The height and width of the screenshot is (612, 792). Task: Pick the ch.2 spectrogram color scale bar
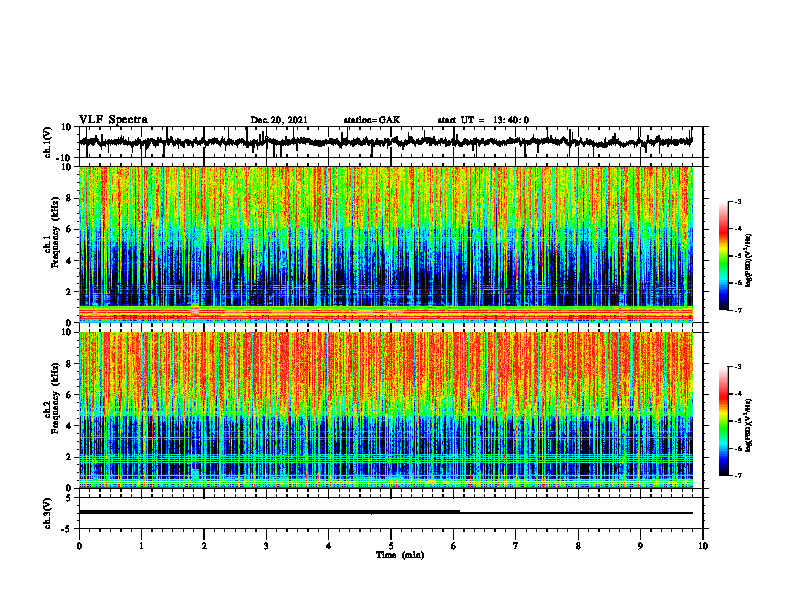tap(723, 421)
